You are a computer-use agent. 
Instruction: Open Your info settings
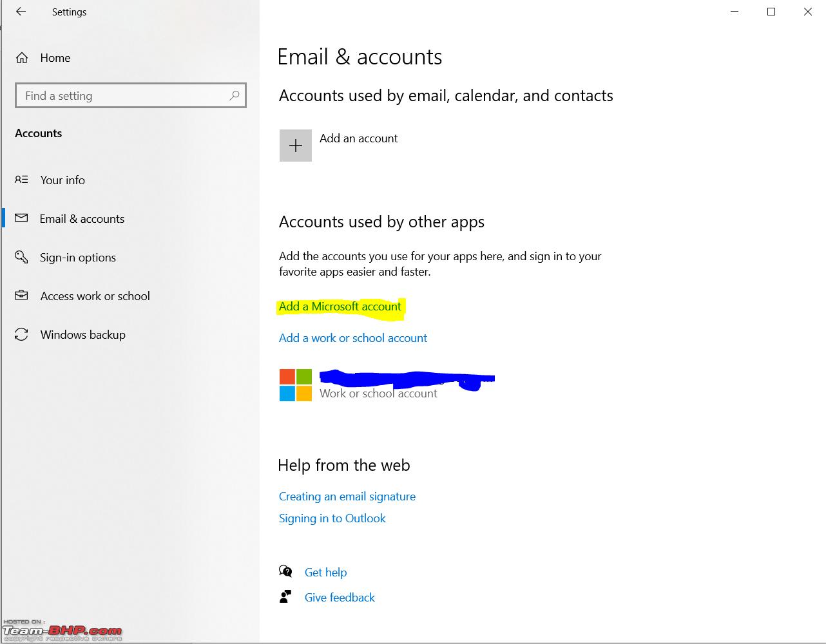tap(62, 180)
